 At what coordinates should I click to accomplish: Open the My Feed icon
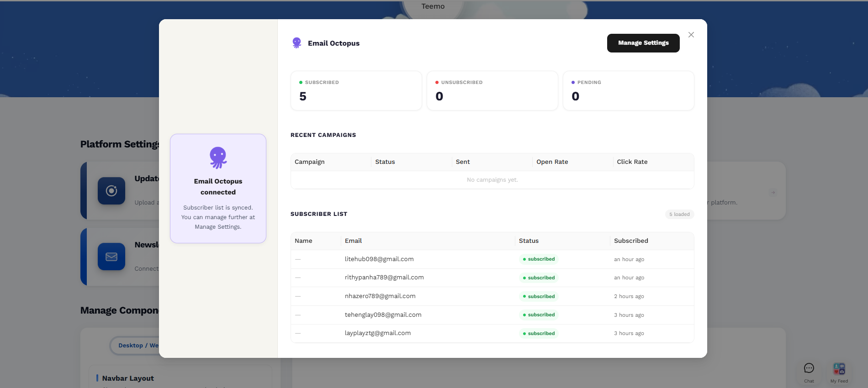click(x=839, y=368)
